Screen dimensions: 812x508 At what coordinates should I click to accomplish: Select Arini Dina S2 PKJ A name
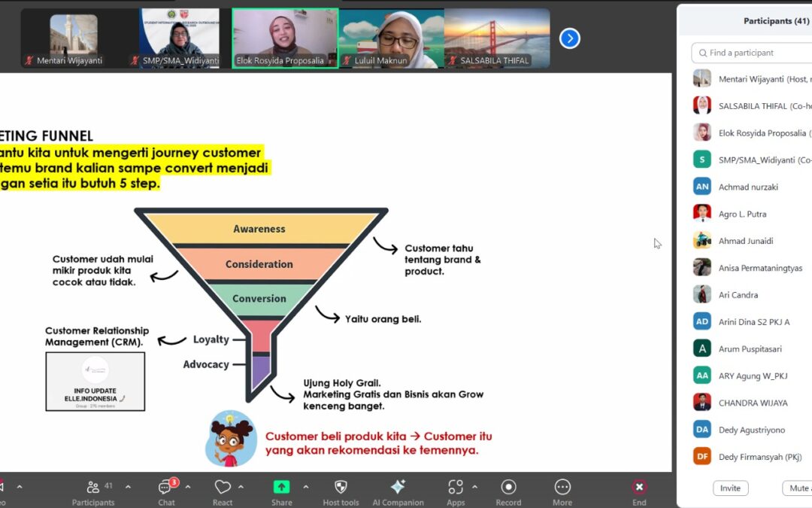[754, 322]
